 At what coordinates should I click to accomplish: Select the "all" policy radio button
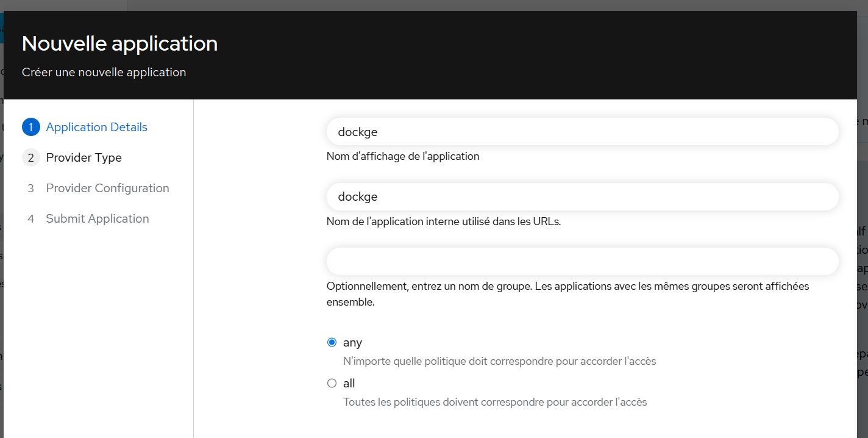pyautogui.click(x=332, y=383)
